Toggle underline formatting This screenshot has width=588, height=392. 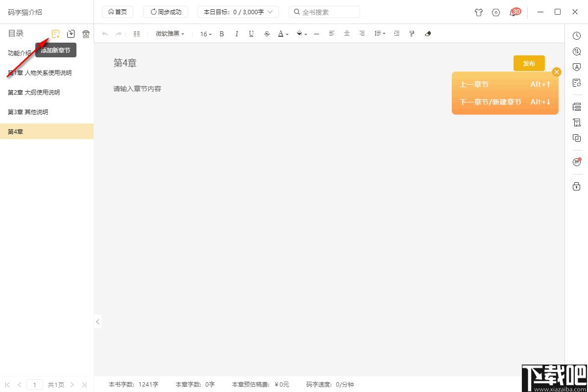pos(251,34)
